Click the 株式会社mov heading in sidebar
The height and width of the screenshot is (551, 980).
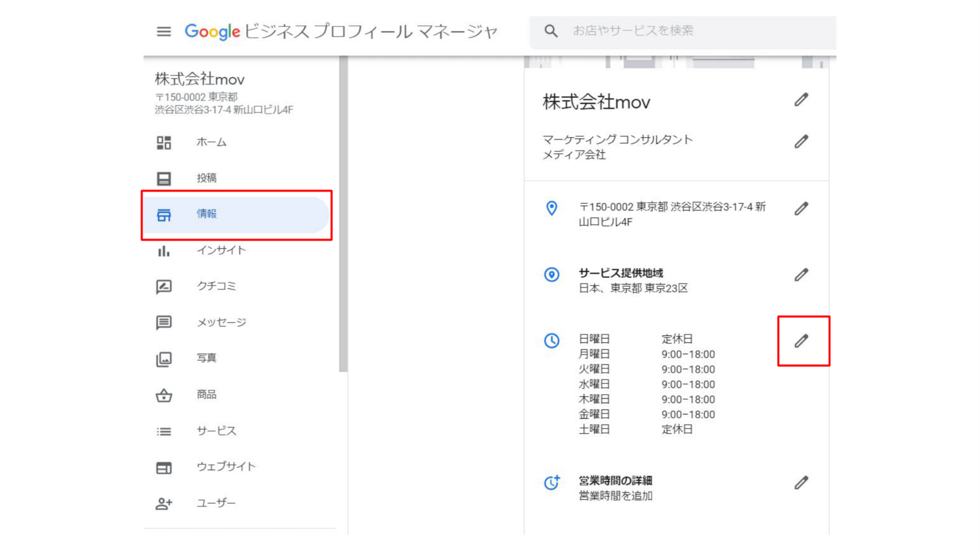[x=200, y=80]
